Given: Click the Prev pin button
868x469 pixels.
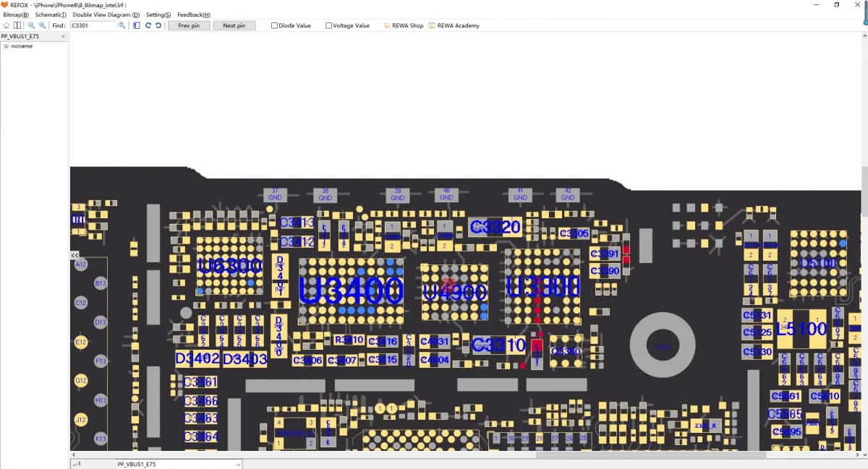Looking at the screenshot, I should pyautogui.click(x=189, y=25).
